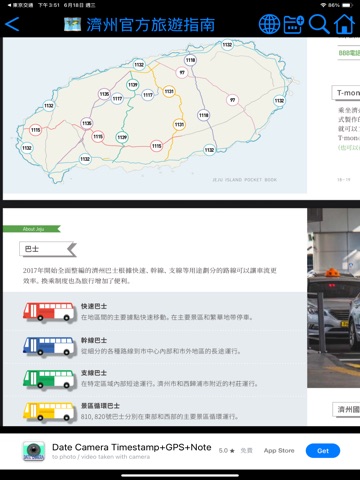Tap the Get button in the ad

(x=323, y=451)
